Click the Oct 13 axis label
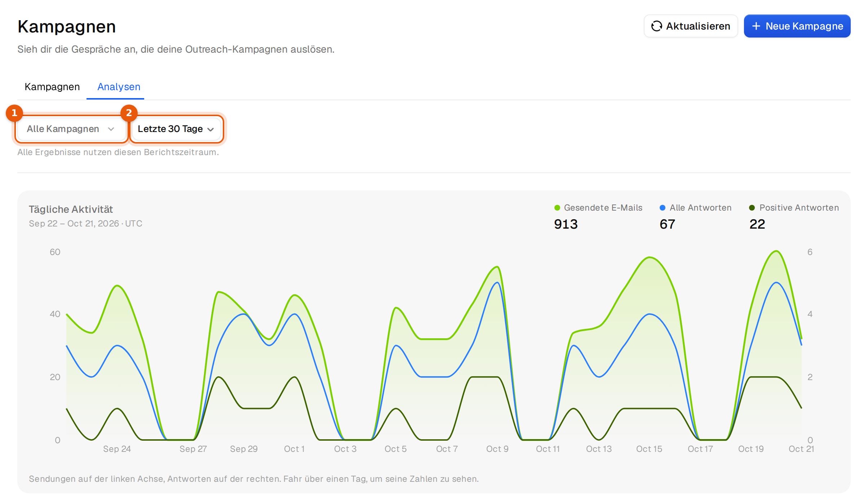This screenshot has height=502, width=868. (599, 449)
